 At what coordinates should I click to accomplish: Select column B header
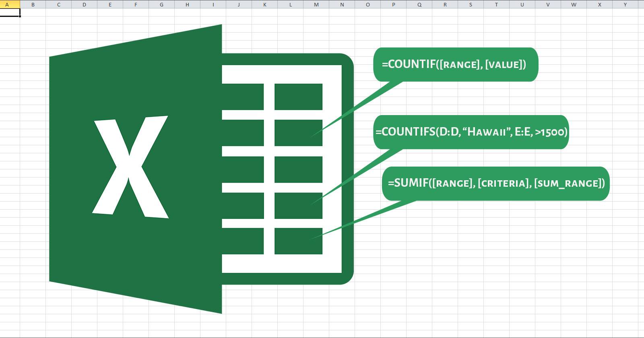pos(33,5)
